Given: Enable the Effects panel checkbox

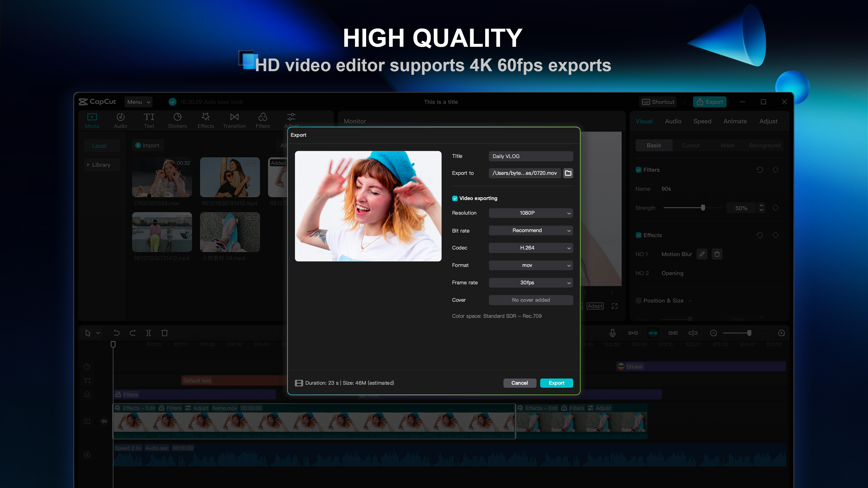Looking at the screenshot, I should [x=639, y=235].
